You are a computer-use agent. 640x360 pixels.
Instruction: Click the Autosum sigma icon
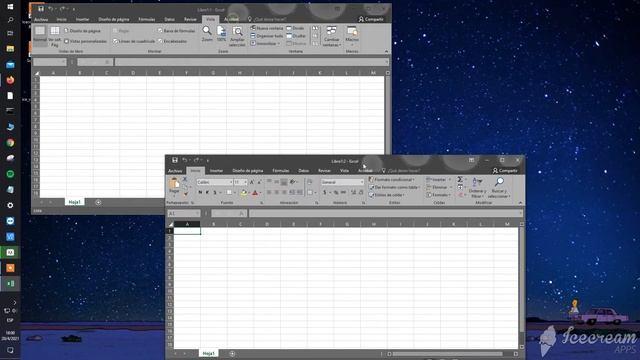coord(460,180)
